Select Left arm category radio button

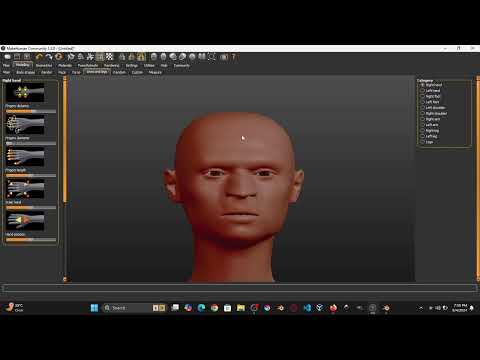pos(423,125)
